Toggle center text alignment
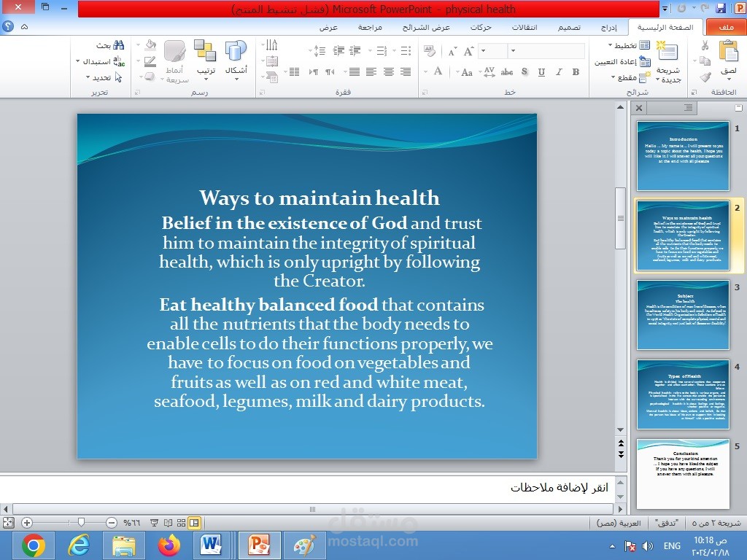Image resolution: width=747 pixels, height=560 pixels. (x=388, y=72)
